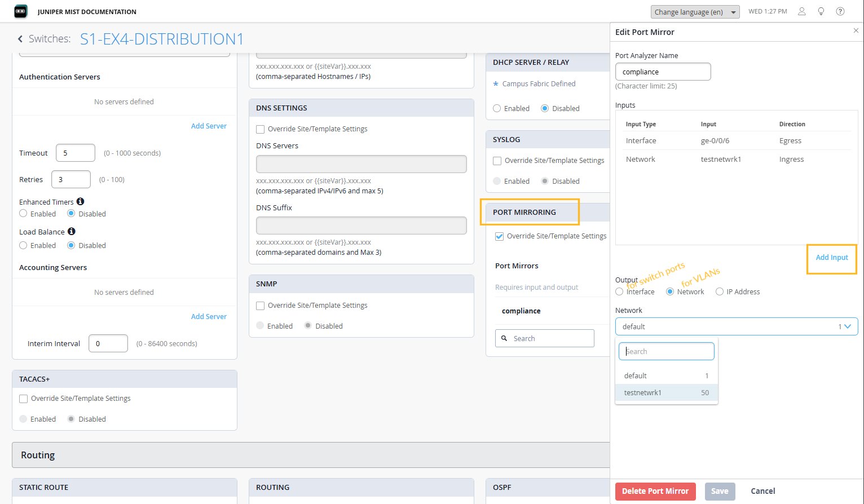Open the user account icon
The width and height of the screenshot is (864, 504).
coord(801,11)
